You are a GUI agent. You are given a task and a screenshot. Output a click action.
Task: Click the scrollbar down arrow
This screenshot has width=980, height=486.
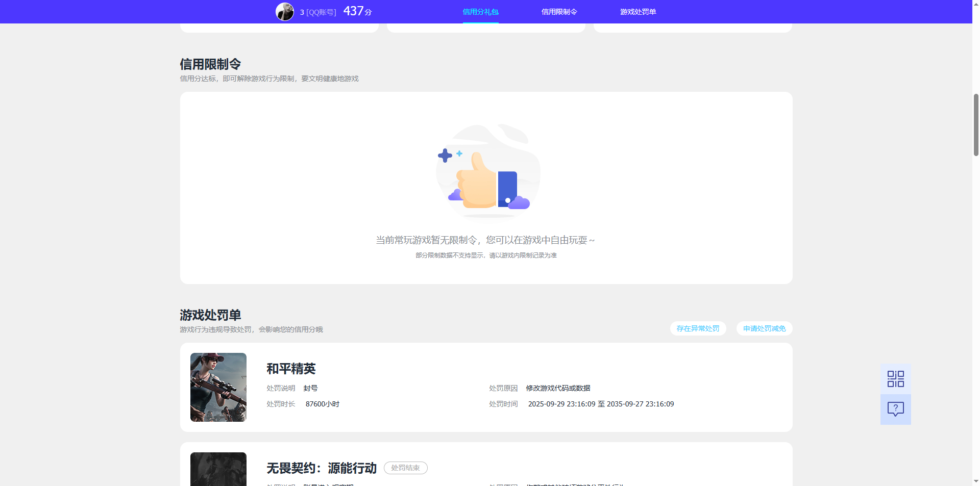pos(976,481)
